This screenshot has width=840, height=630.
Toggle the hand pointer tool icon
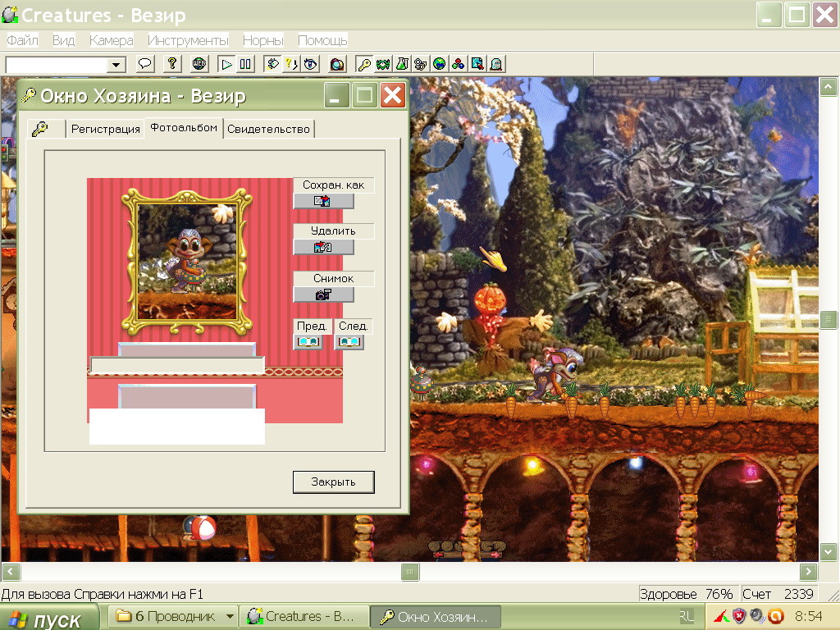272,64
